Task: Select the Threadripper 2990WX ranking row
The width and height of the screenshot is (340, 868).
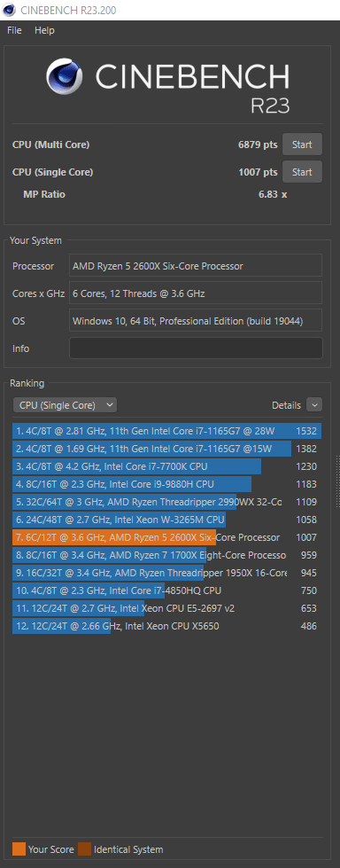Action: 167,502
